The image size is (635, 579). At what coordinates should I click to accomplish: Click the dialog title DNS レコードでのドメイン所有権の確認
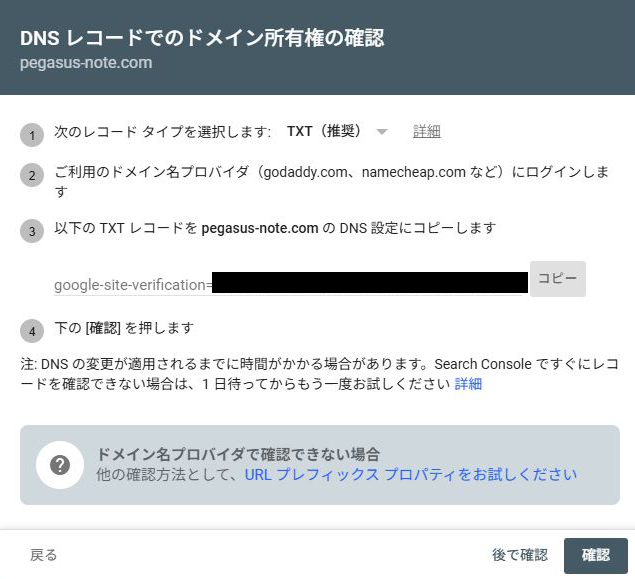point(202,38)
